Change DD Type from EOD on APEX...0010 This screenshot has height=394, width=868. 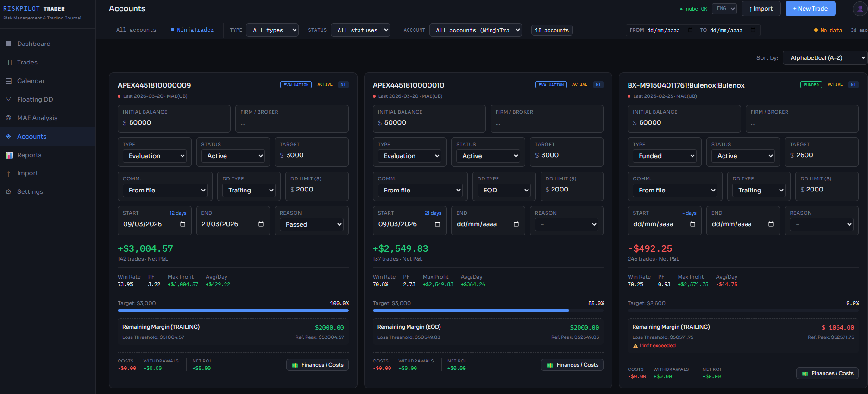pos(504,191)
